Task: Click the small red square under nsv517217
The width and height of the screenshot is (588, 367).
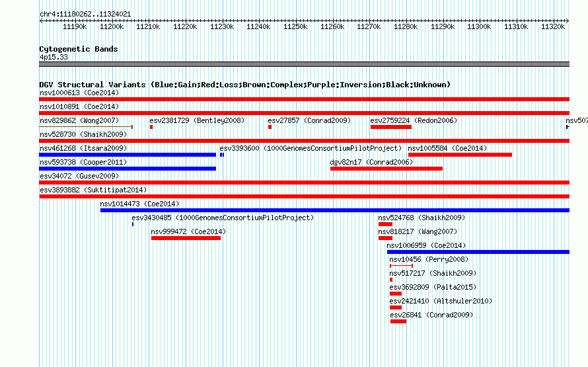Action: [391, 280]
